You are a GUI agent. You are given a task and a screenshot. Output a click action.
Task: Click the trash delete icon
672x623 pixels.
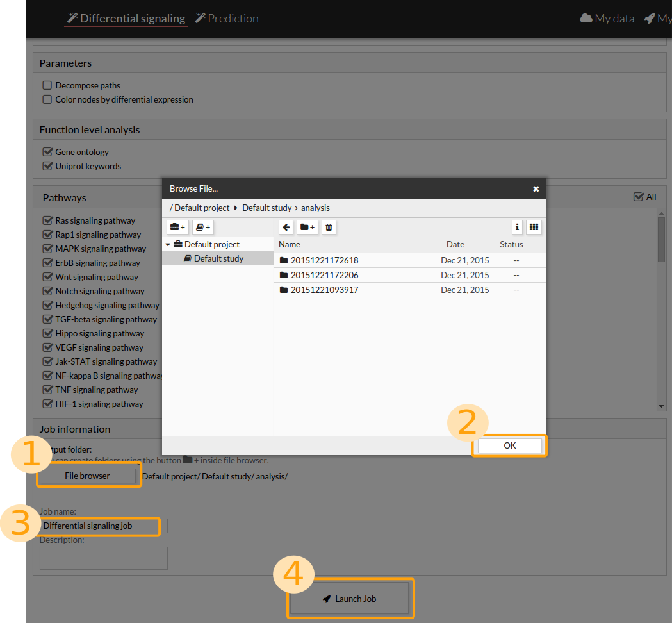click(x=329, y=227)
